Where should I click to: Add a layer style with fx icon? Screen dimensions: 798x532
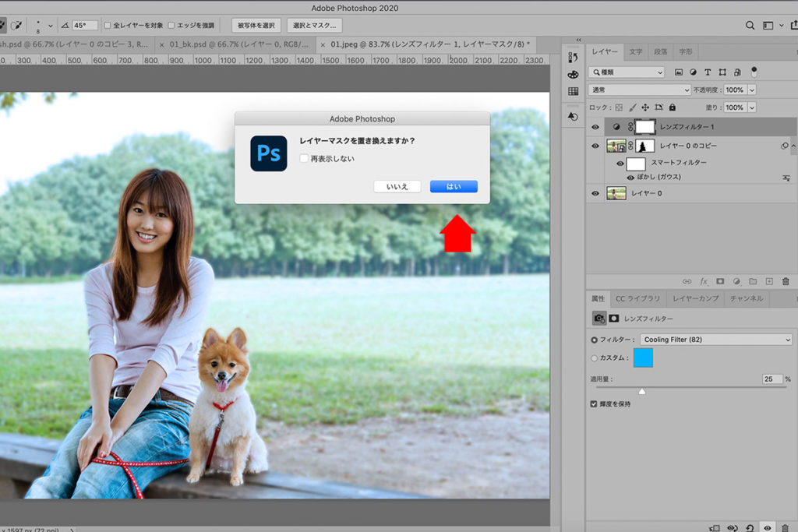704,281
